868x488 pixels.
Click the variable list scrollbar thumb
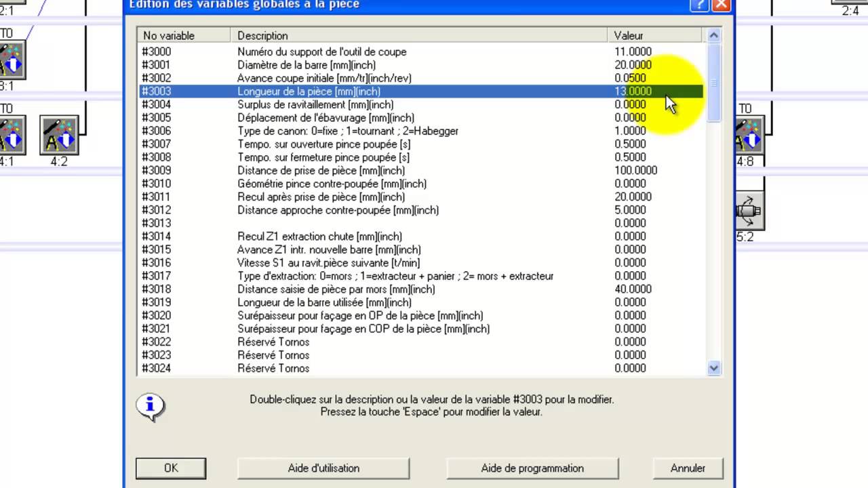[x=713, y=83]
